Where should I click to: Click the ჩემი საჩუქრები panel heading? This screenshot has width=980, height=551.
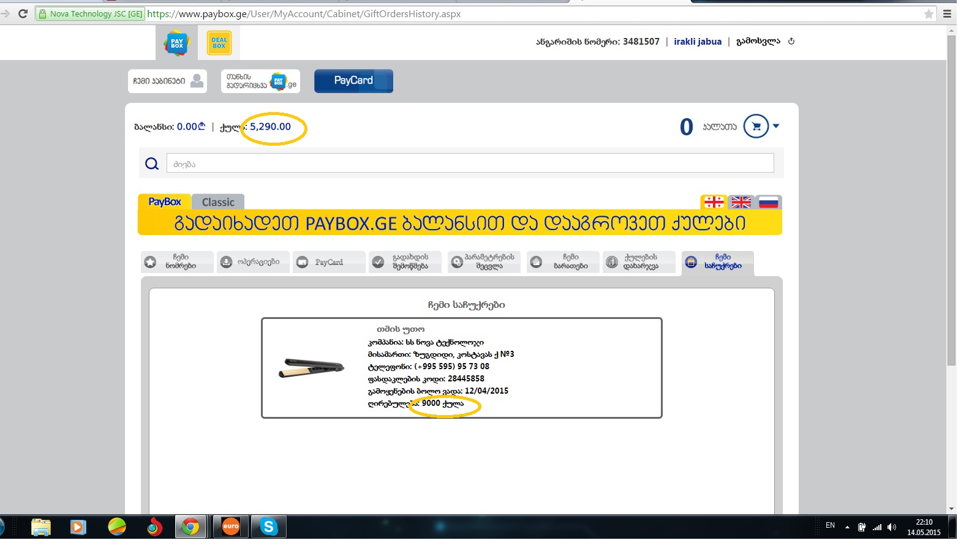[466, 305]
